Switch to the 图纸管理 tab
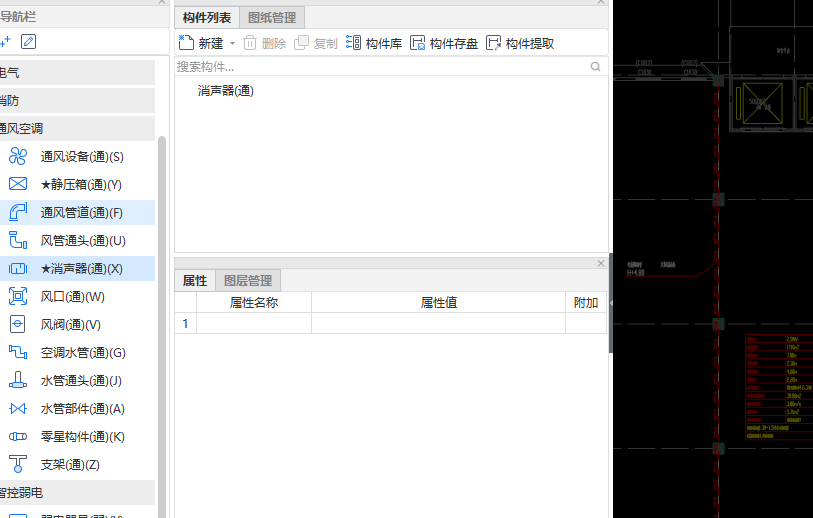This screenshot has height=518, width=813. [272, 18]
